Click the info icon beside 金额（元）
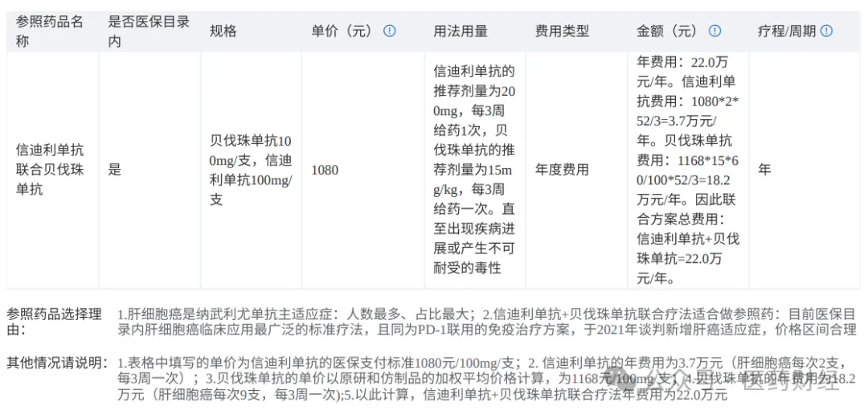868x415 pixels. (714, 31)
